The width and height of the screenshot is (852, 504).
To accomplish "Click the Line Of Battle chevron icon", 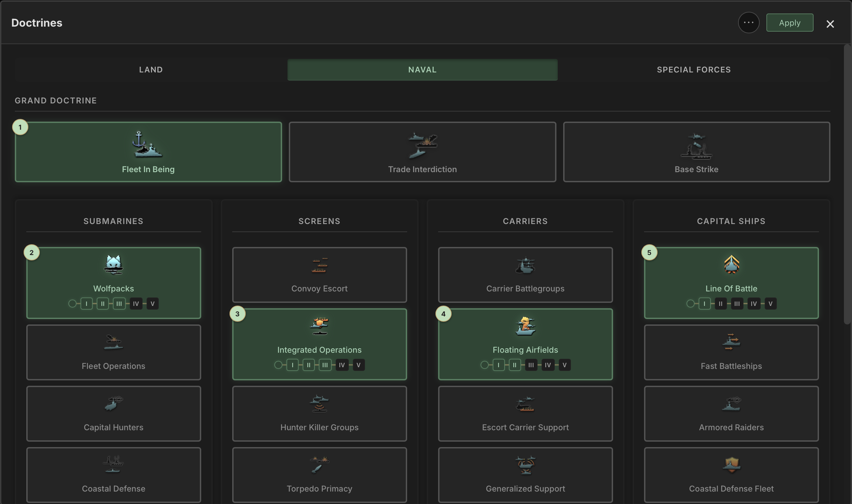I will coord(731,264).
